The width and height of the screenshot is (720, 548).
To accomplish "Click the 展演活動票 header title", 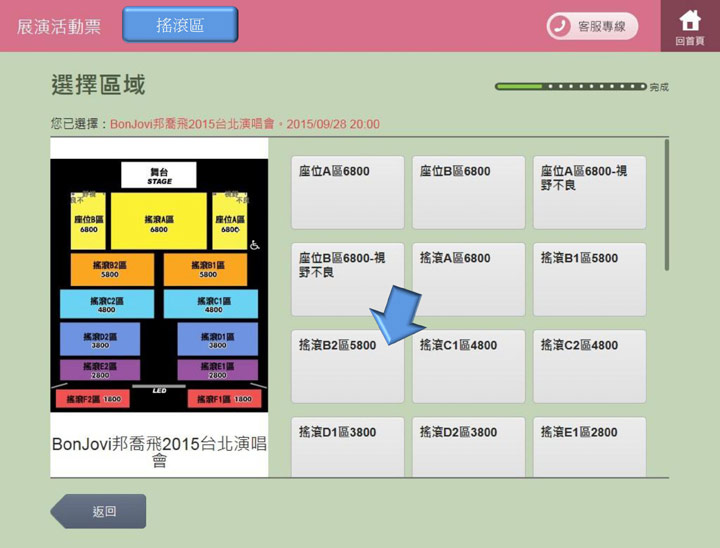I will 59,27.
